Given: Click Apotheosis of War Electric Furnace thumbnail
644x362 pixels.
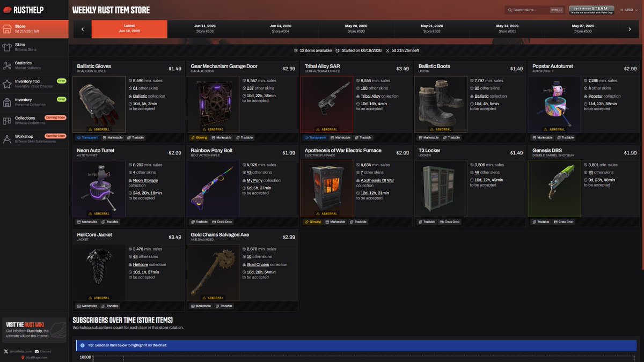Looking at the screenshot, I should 327,188.
